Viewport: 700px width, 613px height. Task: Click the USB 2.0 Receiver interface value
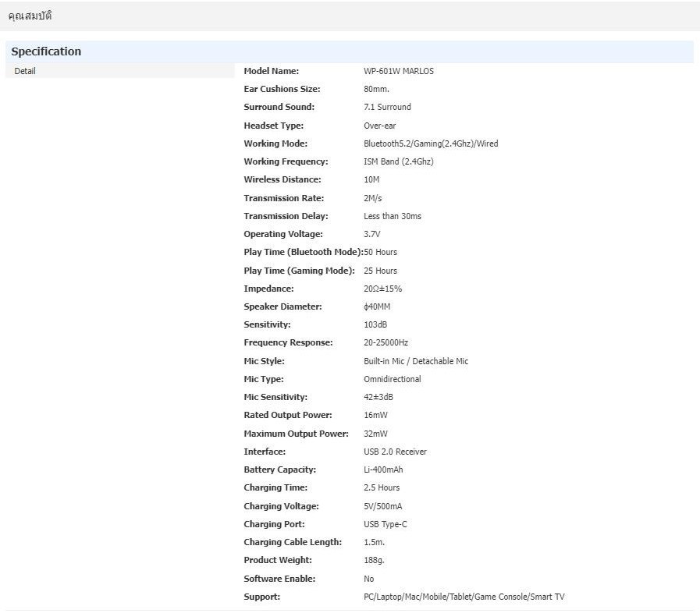click(x=395, y=452)
